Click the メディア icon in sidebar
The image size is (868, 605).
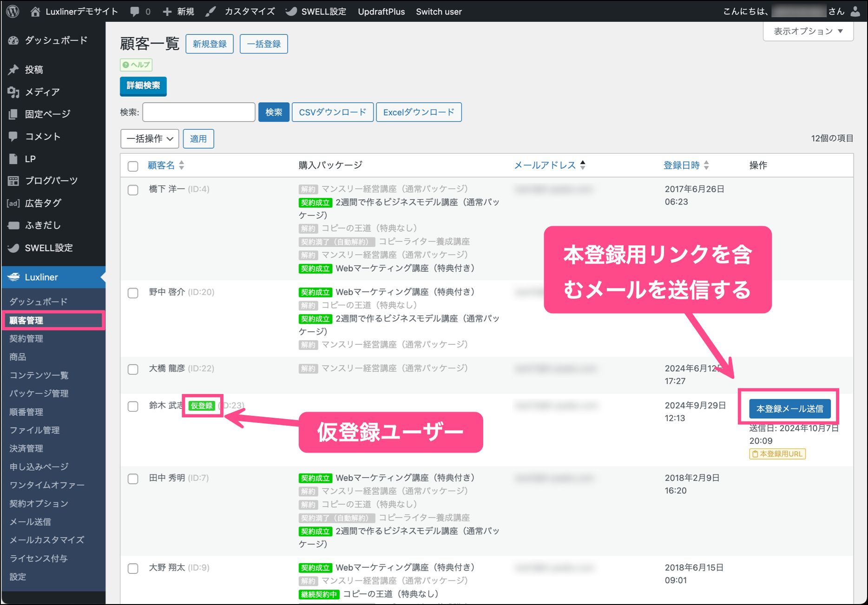click(x=13, y=92)
